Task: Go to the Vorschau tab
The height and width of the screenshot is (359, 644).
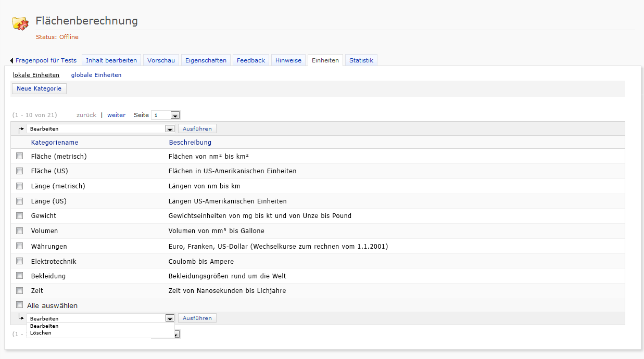Action: pos(161,60)
